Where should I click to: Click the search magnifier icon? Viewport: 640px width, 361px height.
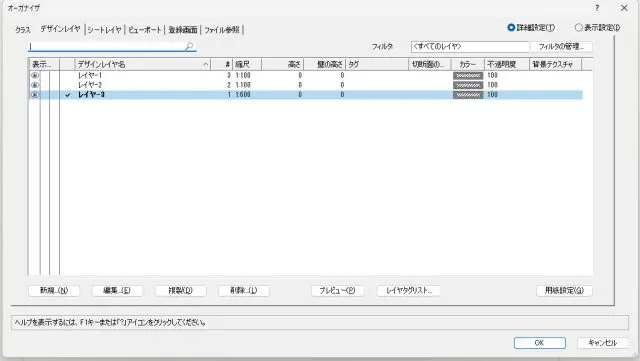click(189, 46)
